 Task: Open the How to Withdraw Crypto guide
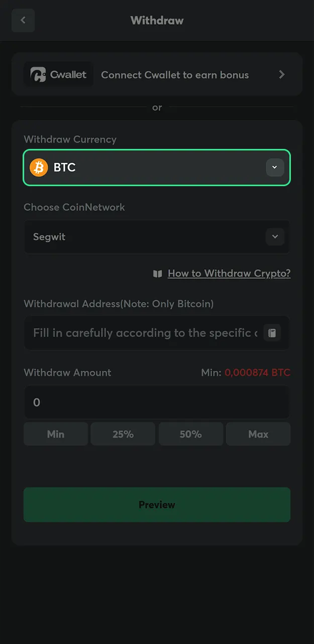[x=229, y=273]
